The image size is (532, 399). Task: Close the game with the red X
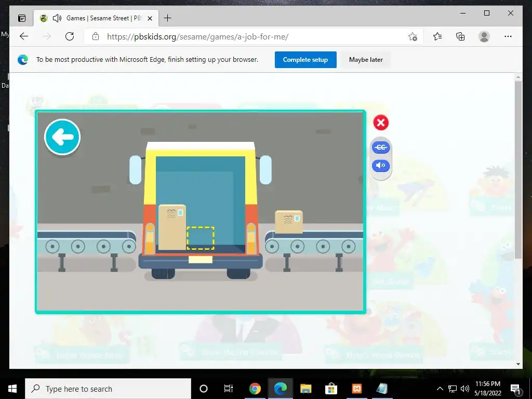pos(381,123)
